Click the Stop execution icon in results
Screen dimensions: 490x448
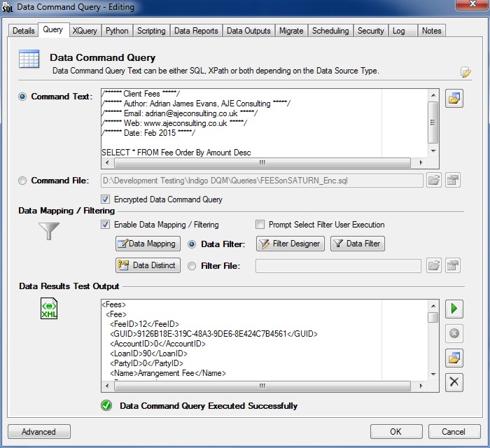[x=454, y=333]
